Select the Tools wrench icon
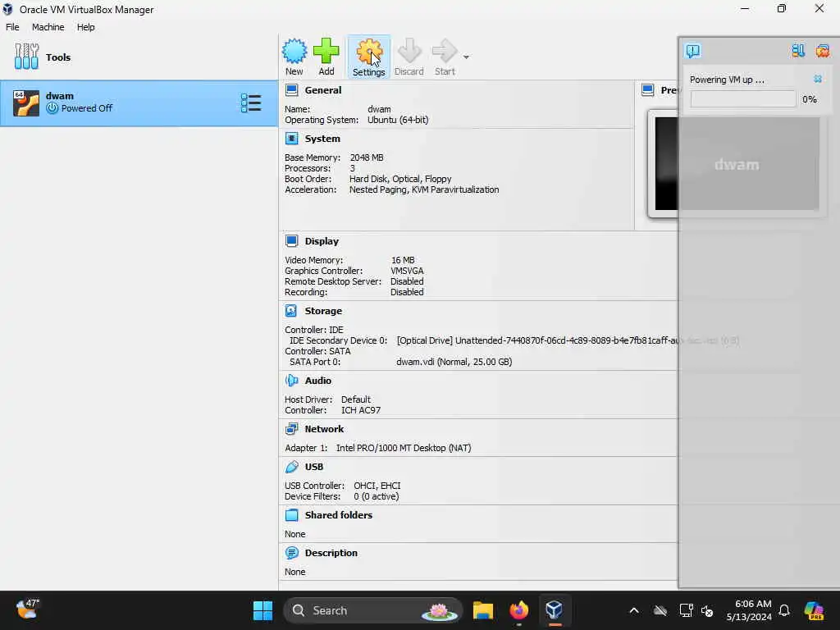This screenshot has height=630, width=840. 26,57
